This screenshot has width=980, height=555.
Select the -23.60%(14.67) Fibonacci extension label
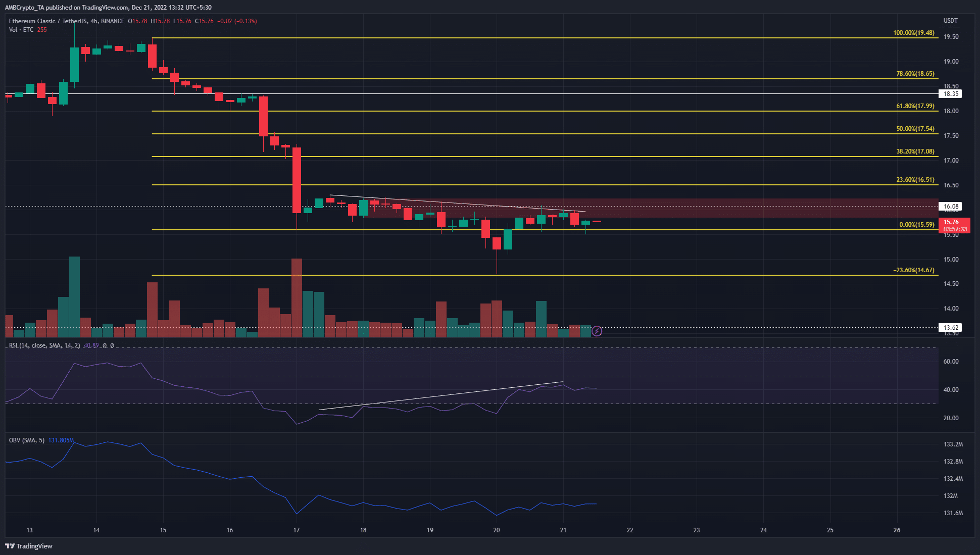coord(914,270)
